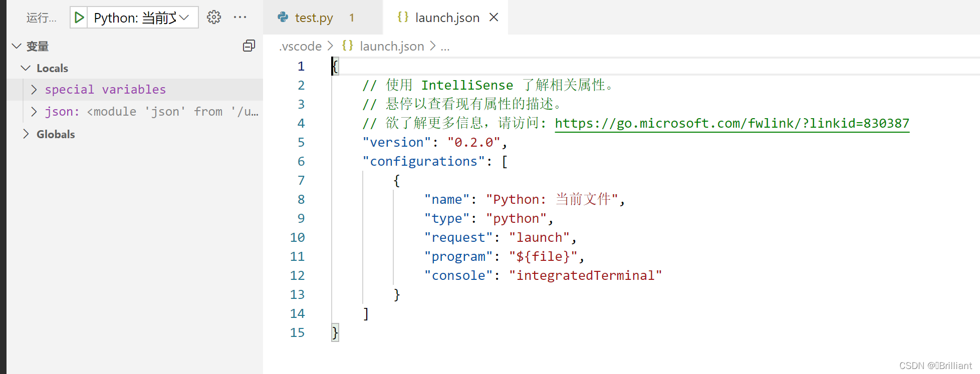
Task: Open the more actions ellipsis menu
Action: 240,18
